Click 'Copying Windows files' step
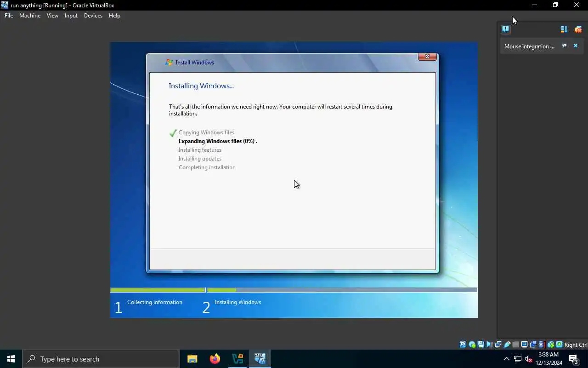 [x=206, y=132]
